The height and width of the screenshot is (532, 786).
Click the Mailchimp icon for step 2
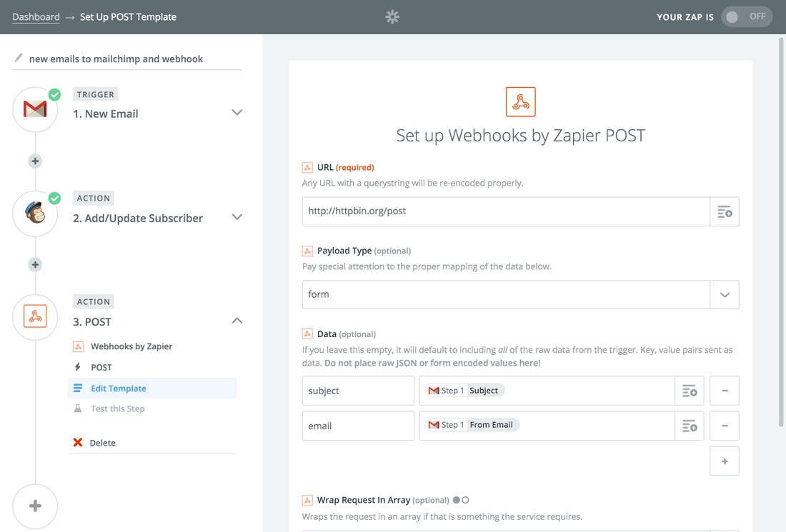pyautogui.click(x=35, y=213)
